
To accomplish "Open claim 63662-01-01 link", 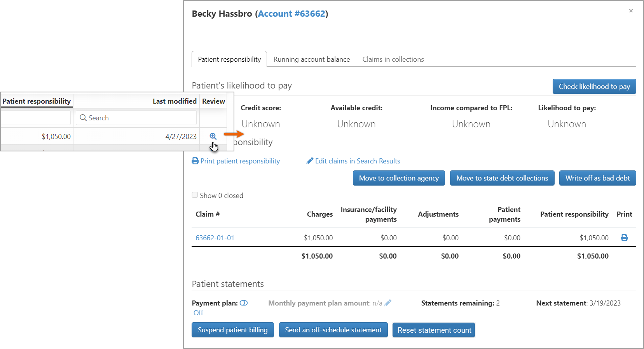I will click(215, 238).
